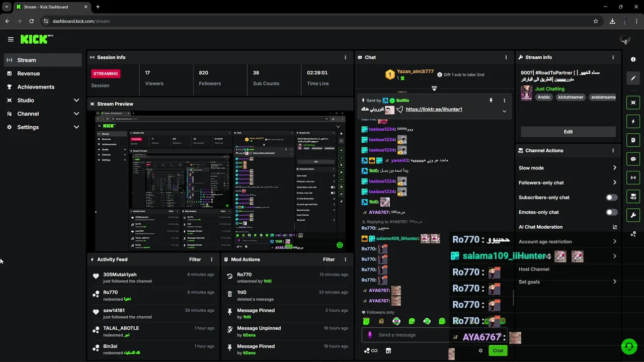Click the green Chat send button
644x362 pixels.
498,350
